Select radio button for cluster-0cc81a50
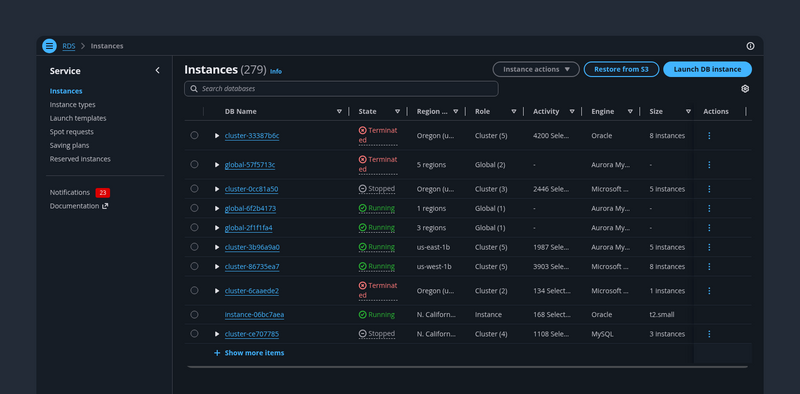 (194, 189)
